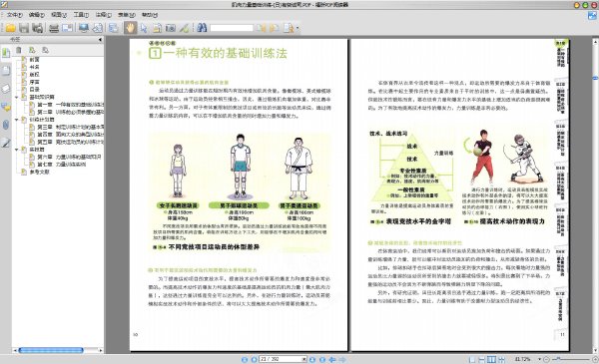599x364 pixels.
Task: Switch to continuous page layout
Action: 482,359
